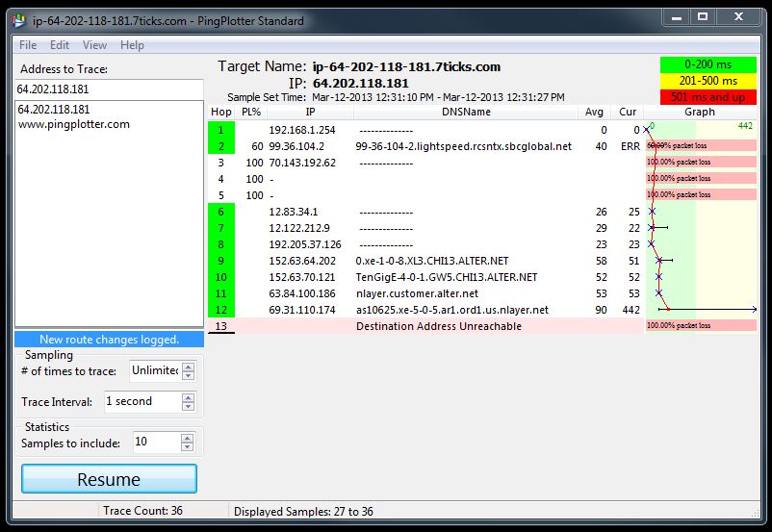Click hop number 5 cell
772x532 pixels.
(221, 195)
